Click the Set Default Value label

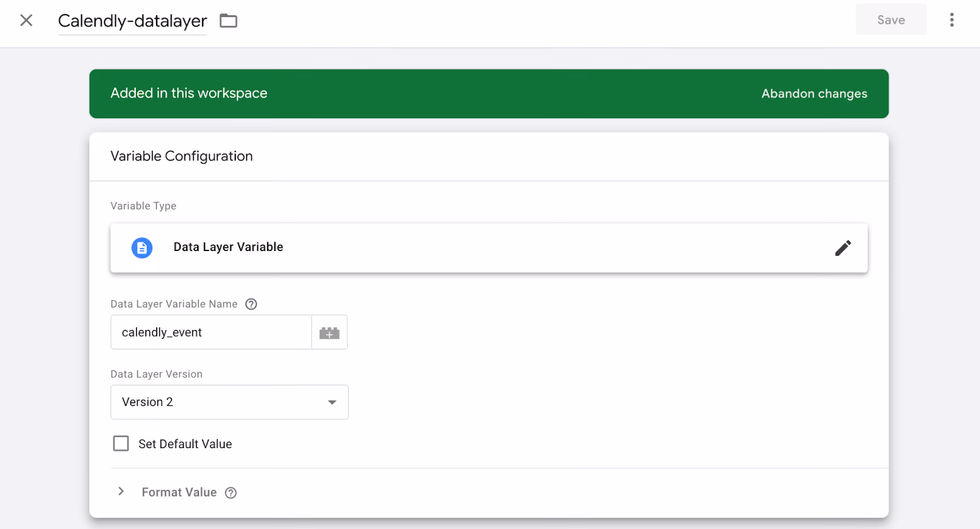pyautogui.click(x=185, y=444)
